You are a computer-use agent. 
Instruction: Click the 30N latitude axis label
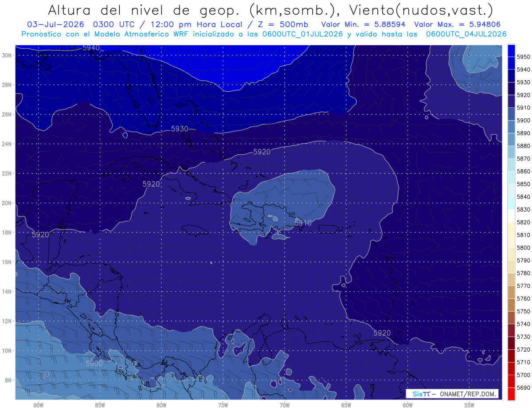tap(7, 55)
